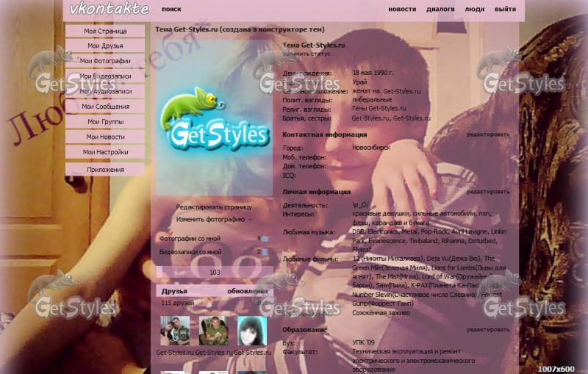This screenshot has width=588, height=374.
Task: Click music entry Timbaland
Action: point(423,240)
